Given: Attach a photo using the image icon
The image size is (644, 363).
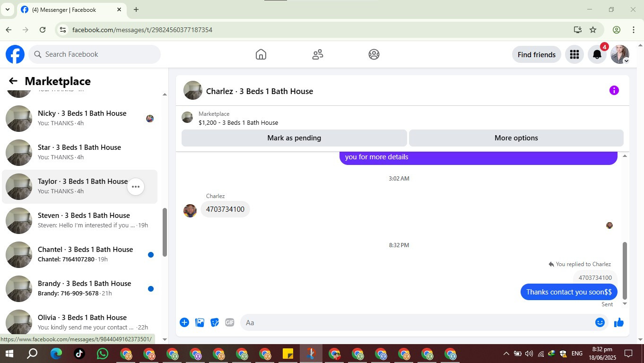Looking at the screenshot, I should click(x=200, y=322).
